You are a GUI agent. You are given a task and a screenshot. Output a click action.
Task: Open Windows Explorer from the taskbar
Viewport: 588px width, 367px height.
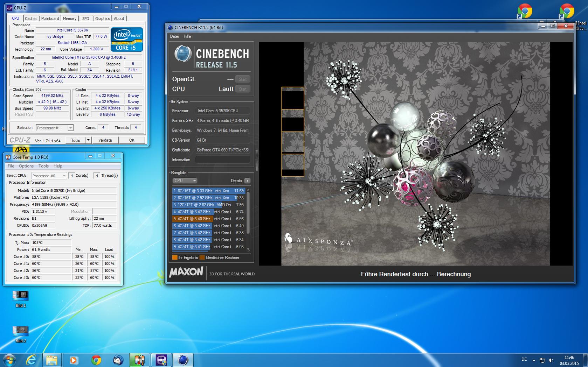(x=52, y=360)
